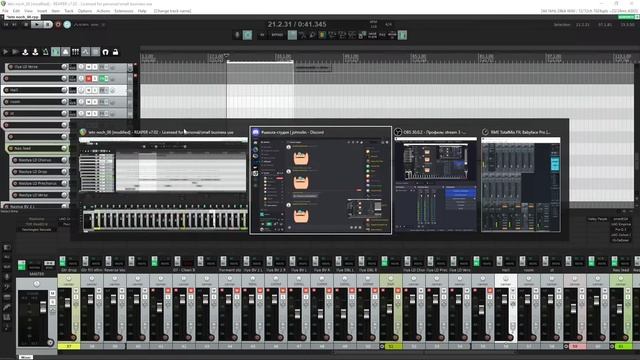Click the transport Play button
The width and height of the screenshot is (640, 360).
pos(37,24)
